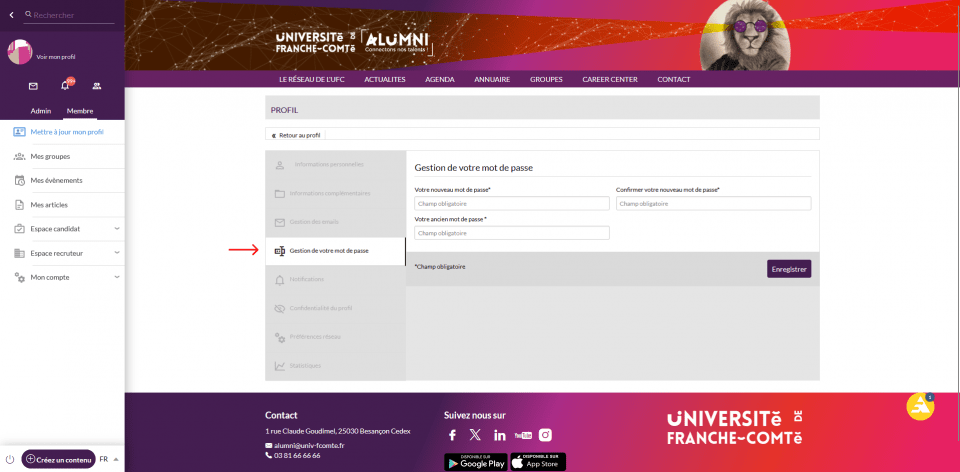Screen dimensions: 960x472
Task: Open the Instagram footer icon
Action: coord(546,435)
